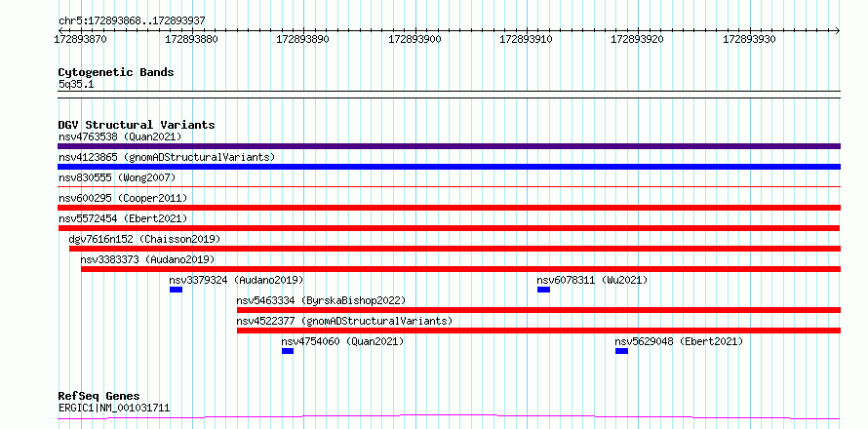The width and height of the screenshot is (868, 429).
Task: Click the red nsv4522377 variant bar
Action: (538, 331)
